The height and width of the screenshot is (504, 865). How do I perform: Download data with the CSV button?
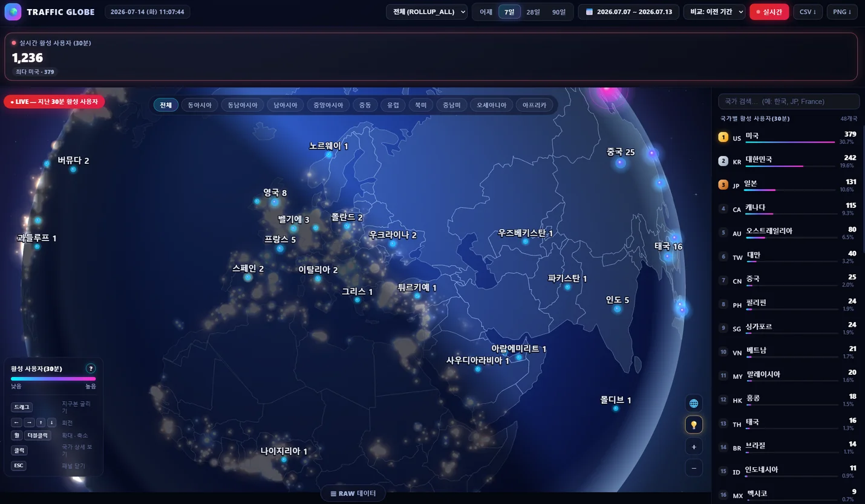point(808,12)
